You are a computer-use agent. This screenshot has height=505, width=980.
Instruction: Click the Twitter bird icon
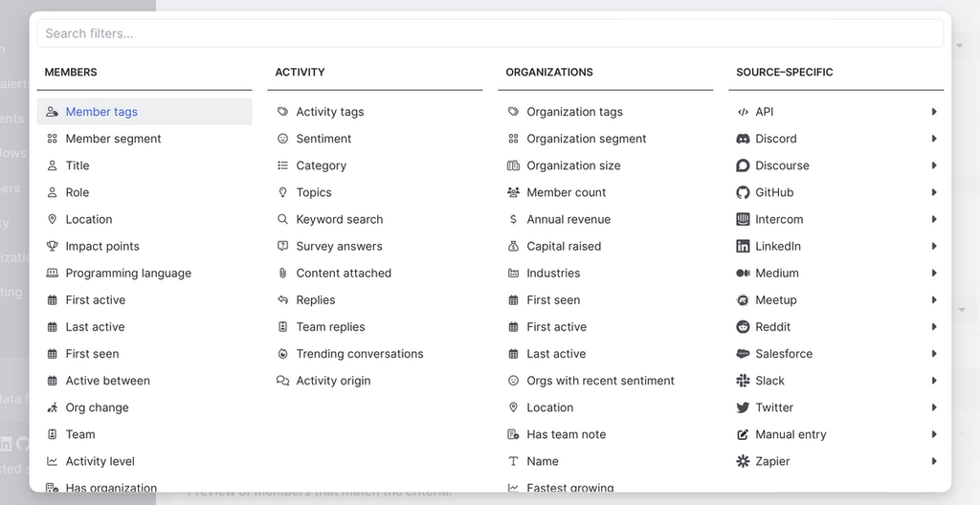(743, 407)
